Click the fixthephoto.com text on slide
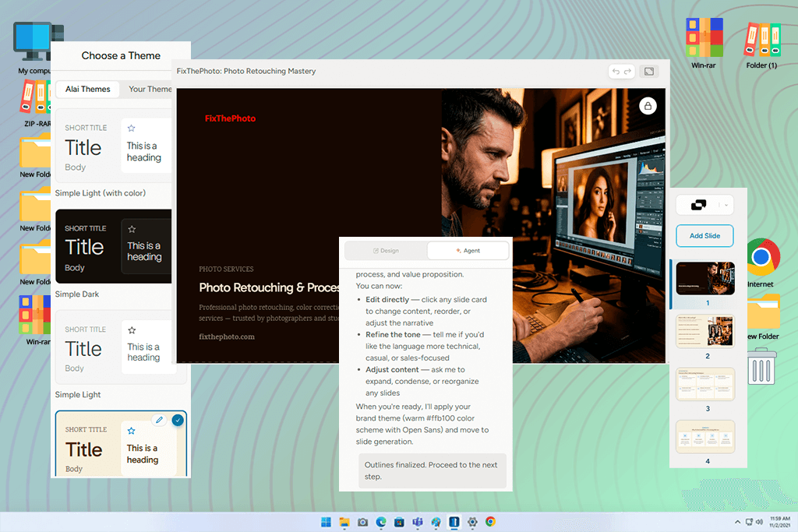Image resolution: width=798 pixels, height=532 pixels. point(227,336)
